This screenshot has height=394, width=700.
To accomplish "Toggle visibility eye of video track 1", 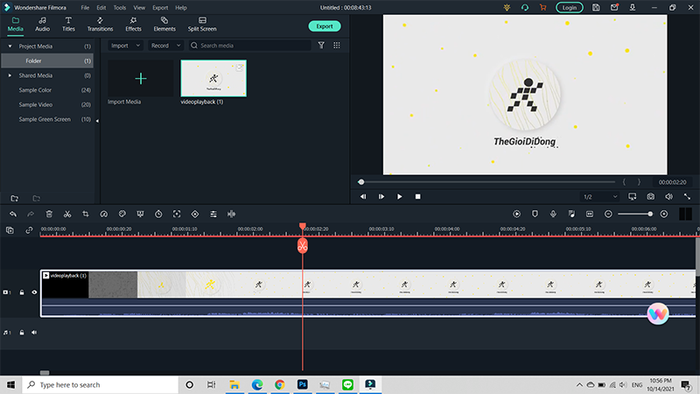I will point(34,292).
